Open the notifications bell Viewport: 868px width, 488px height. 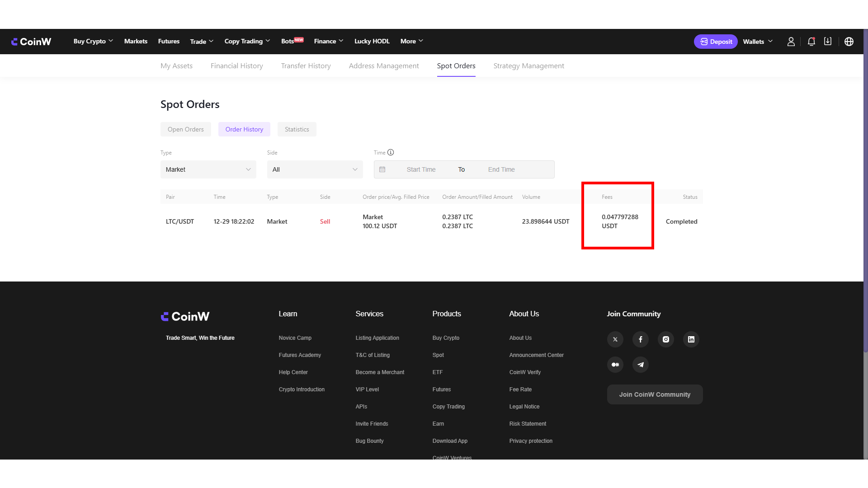coord(811,42)
